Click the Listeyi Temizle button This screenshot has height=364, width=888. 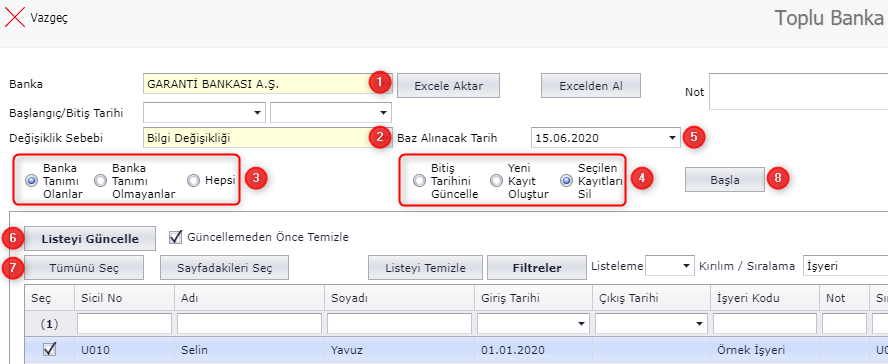425,268
